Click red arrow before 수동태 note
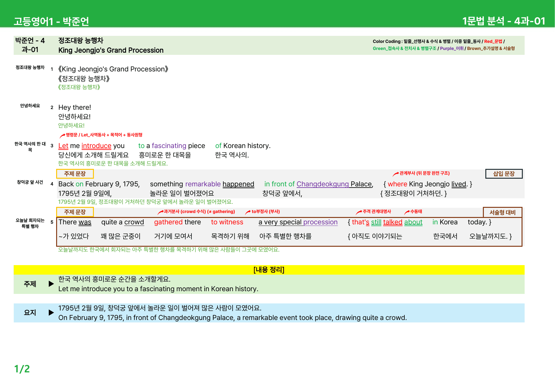555x392 pixels. click(x=407, y=212)
